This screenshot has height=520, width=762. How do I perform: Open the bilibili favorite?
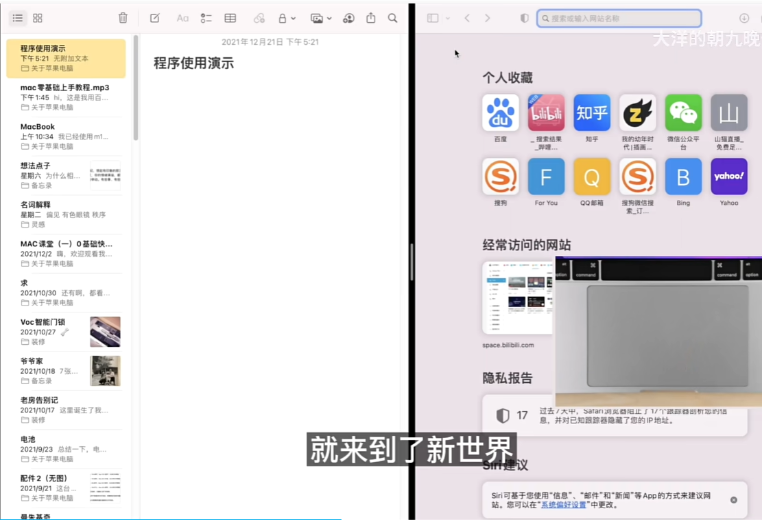click(546, 113)
